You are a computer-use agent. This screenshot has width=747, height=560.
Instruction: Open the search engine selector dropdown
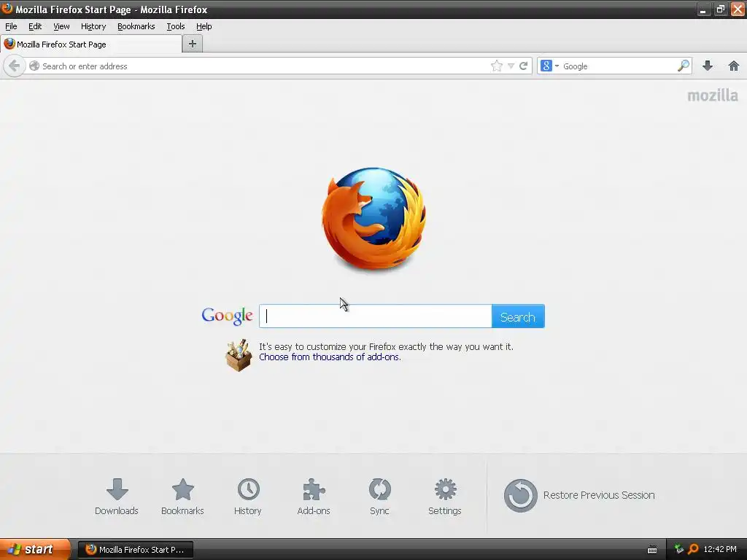(549, 66)
